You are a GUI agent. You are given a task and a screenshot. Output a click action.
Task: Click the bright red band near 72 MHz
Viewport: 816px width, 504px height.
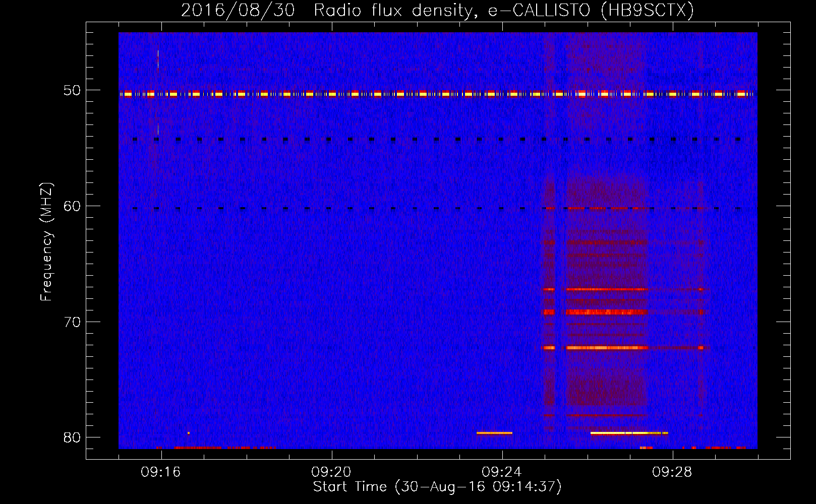point(607,347)
